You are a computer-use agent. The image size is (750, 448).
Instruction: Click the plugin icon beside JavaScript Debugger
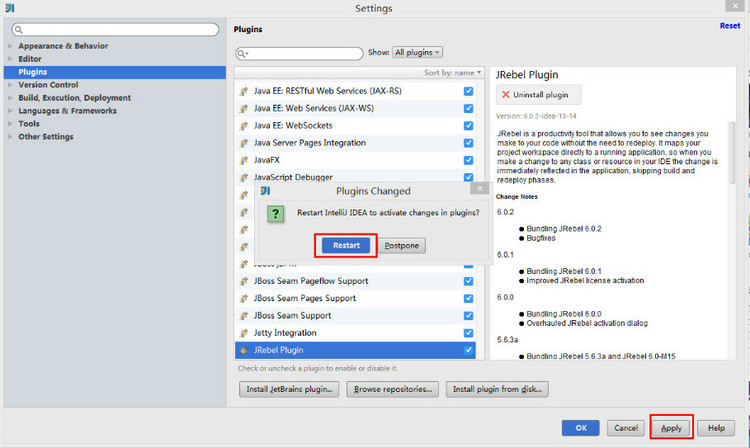click(x=244, y=177)
